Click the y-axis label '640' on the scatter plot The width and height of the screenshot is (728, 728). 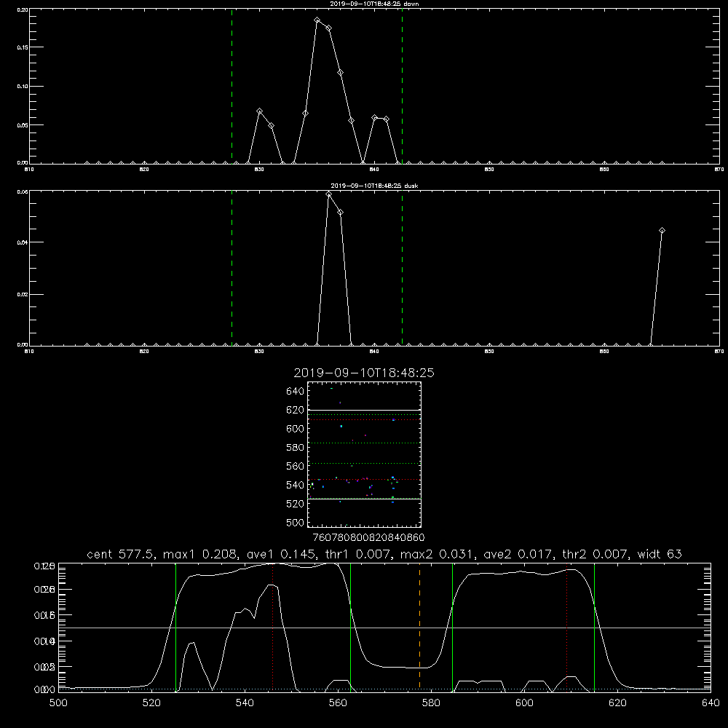[x=296, y=392]
